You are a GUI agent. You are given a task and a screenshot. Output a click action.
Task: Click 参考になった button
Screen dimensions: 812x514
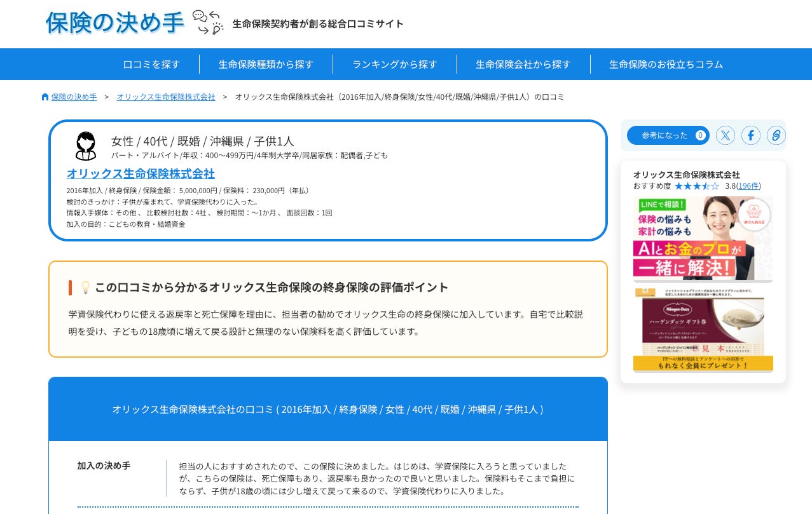(x=668, y=135)
